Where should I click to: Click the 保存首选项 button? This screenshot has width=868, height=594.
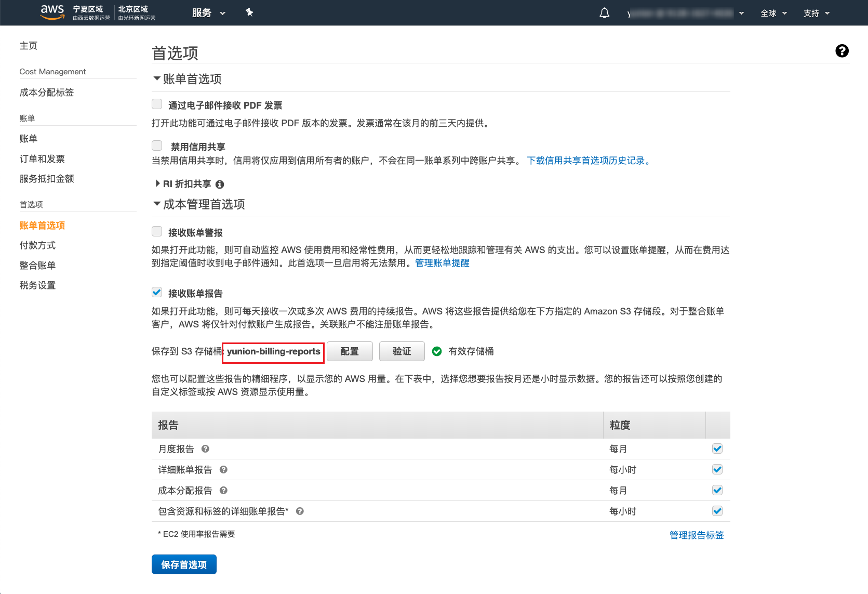tap(184, 564)
